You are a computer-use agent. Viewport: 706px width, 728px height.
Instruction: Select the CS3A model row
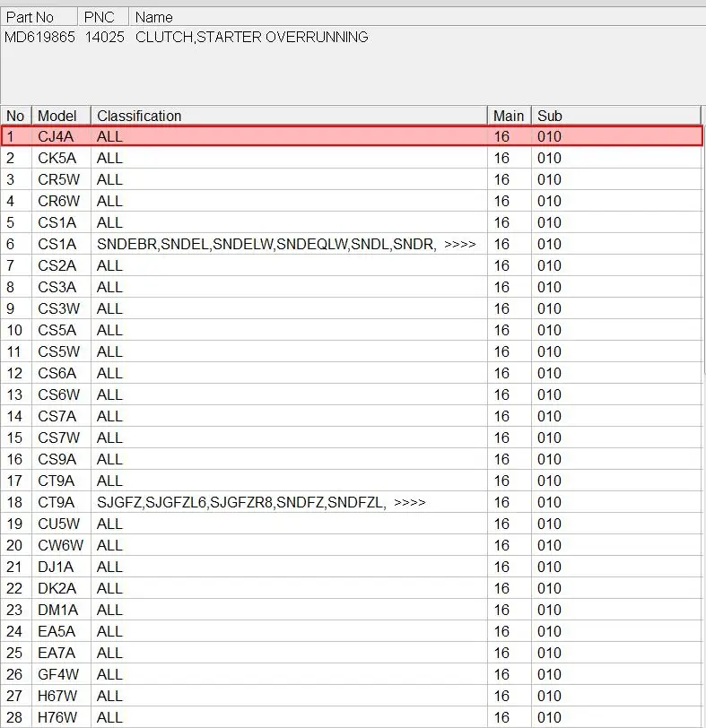pos(352,287)
